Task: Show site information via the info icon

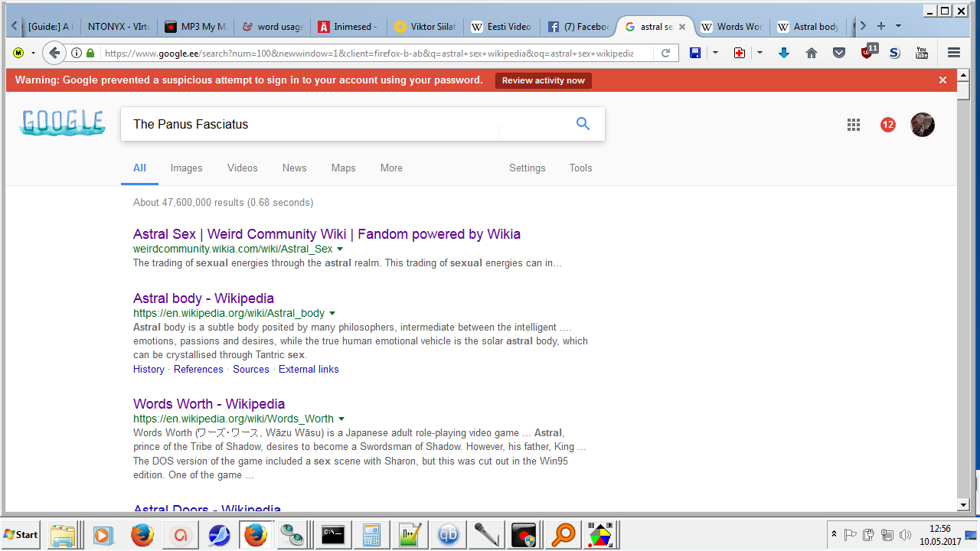Action: pos(77,53)
